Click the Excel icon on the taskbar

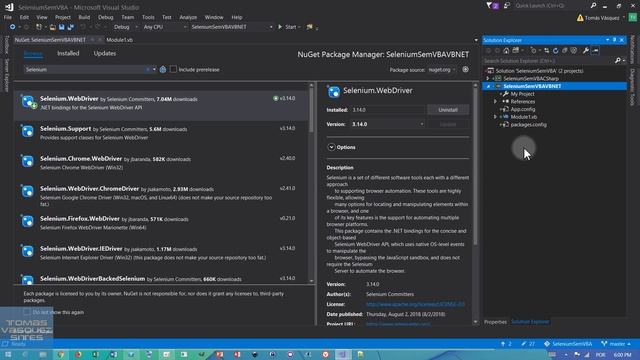[x=96, y=354]
